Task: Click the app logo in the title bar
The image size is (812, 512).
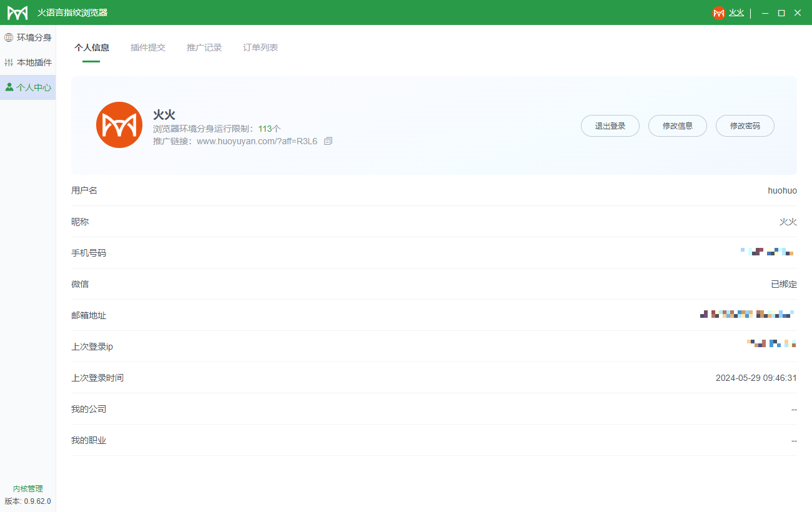Action: (x=17, y=12)
